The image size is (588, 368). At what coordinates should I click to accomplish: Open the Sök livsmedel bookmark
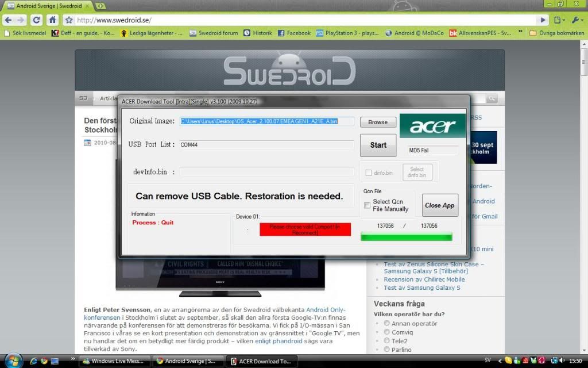(x=25, y=33)
